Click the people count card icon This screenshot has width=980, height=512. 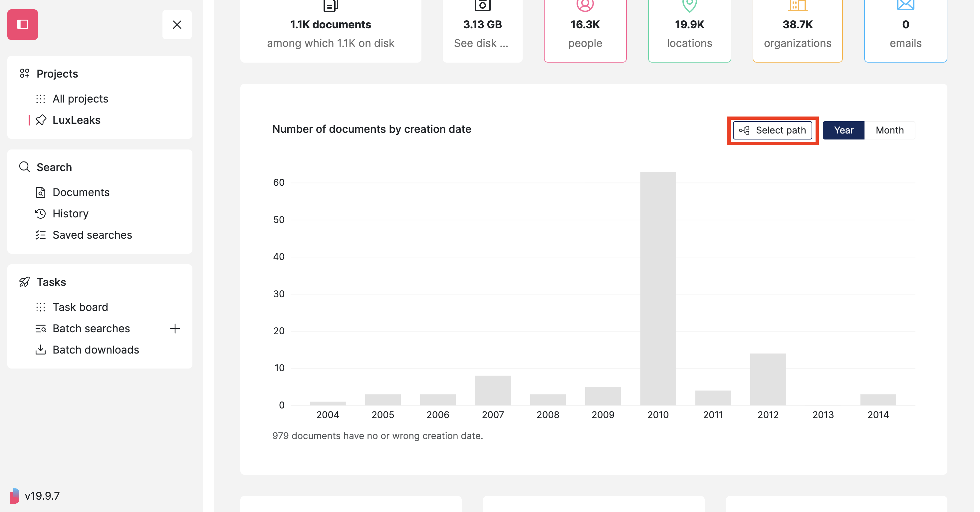click(585, 5)
